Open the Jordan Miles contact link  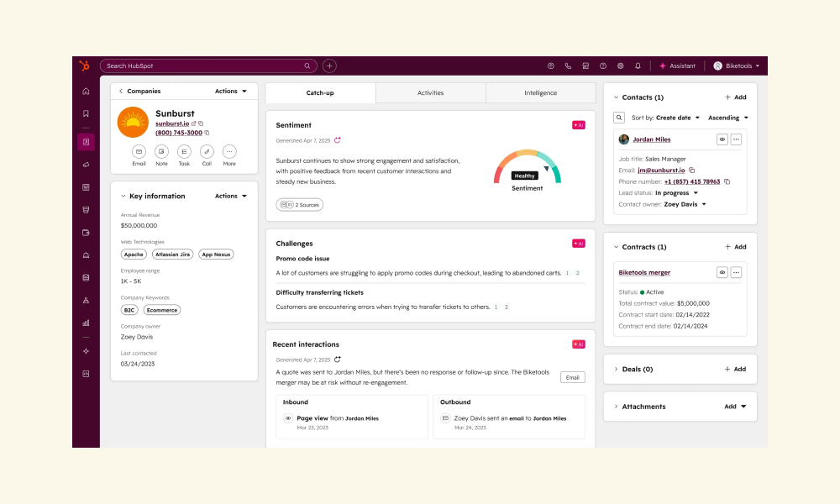click(652, 139)
